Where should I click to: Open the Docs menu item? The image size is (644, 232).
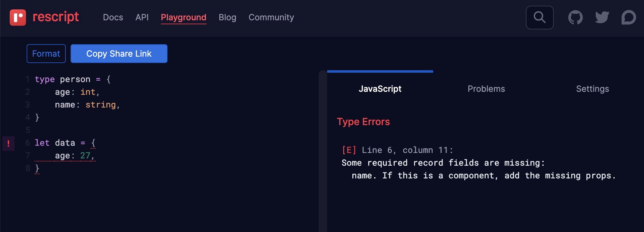(113, 18)
